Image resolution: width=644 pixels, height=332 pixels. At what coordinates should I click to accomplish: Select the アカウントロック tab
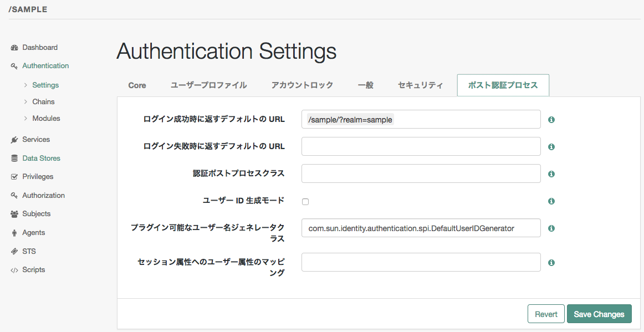(302, 85)
